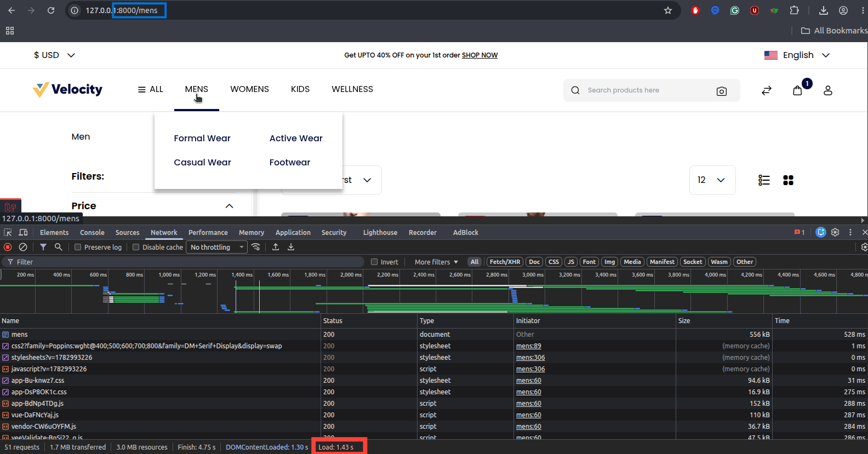The image size is (868, 454).
Task: Open the KIDS menu
Action: pos(300,89)
